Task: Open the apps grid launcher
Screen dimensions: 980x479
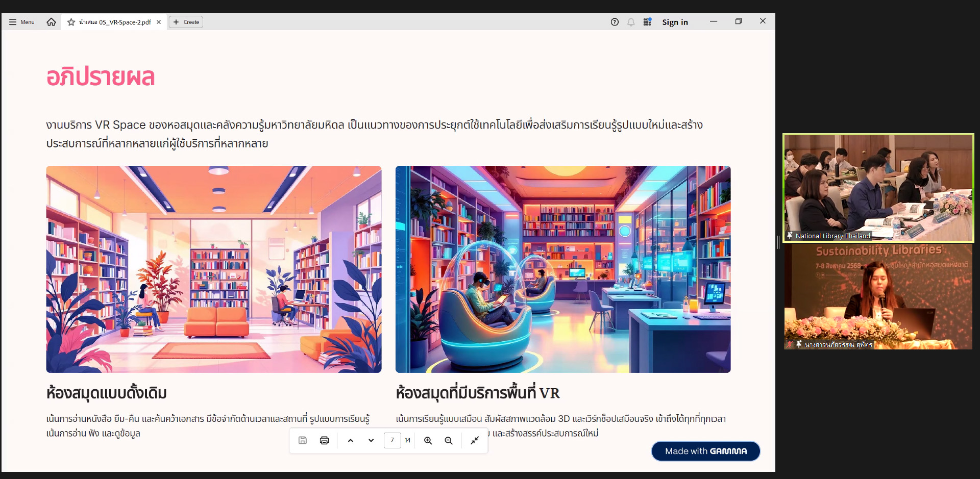Action: point(647,22)
